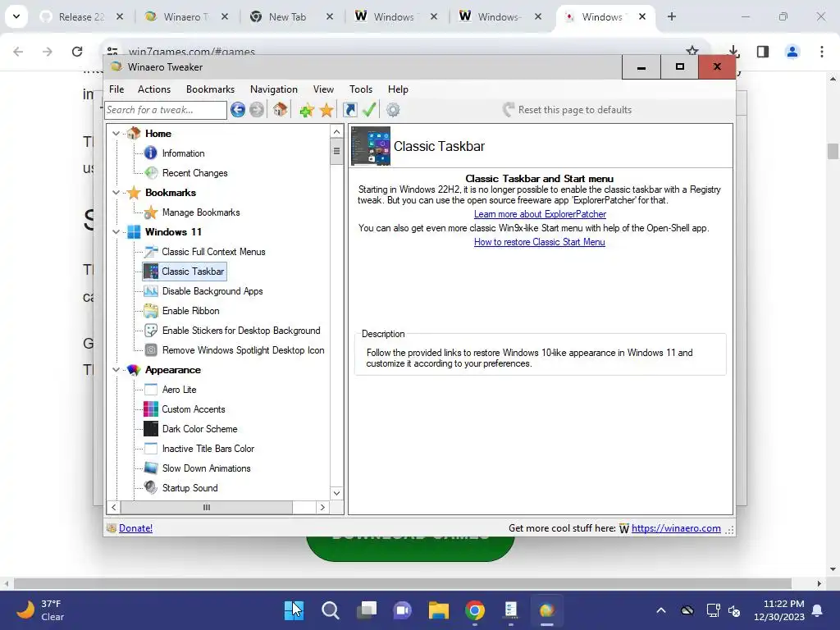Open the File menu
Image resolution: width=840 pixels, height=630 pixels.
tap(116, 89)
